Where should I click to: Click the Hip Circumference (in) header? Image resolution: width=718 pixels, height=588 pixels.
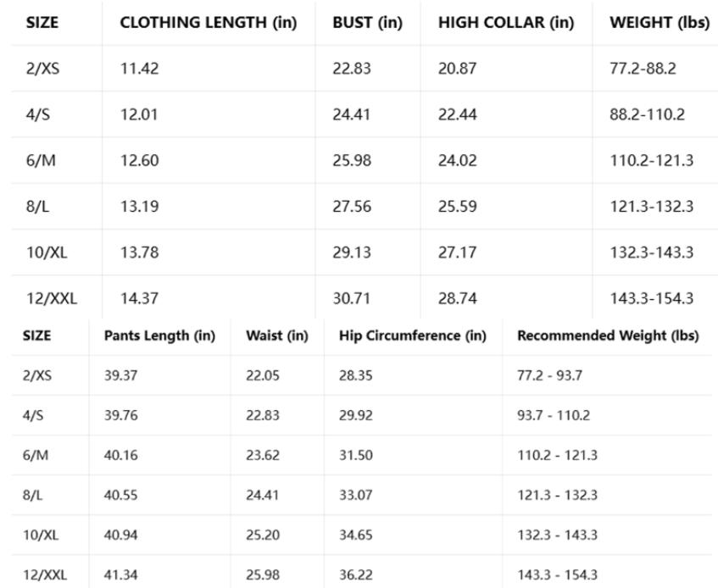[x=413, y=336]
